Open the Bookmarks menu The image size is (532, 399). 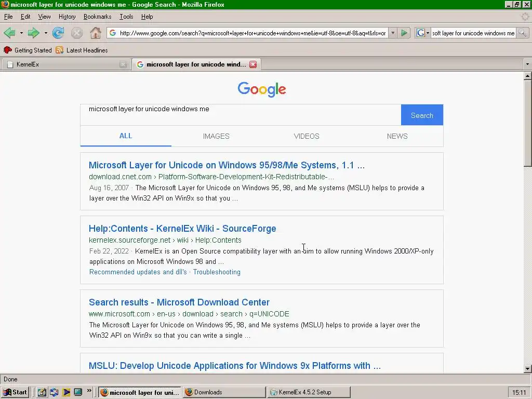pyautogui.click(x=97, y=17)
